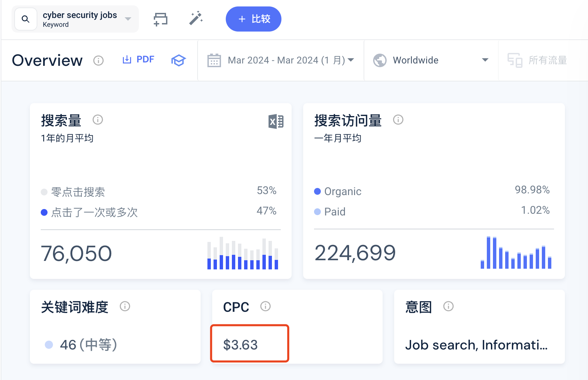
Task: Click the info icon next to Overview
Action: tap(98, 60)
